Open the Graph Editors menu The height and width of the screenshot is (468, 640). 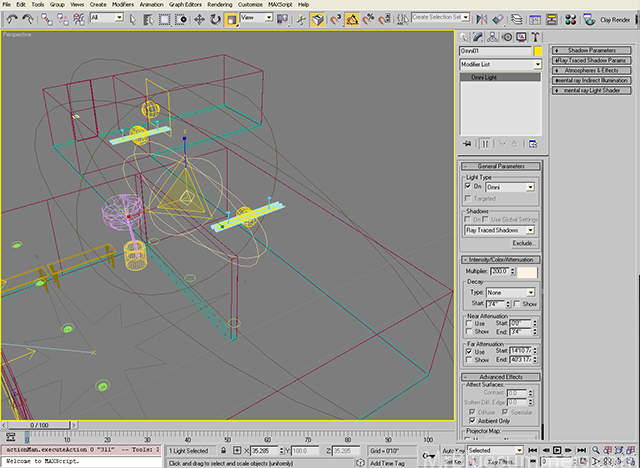point(185,4)
